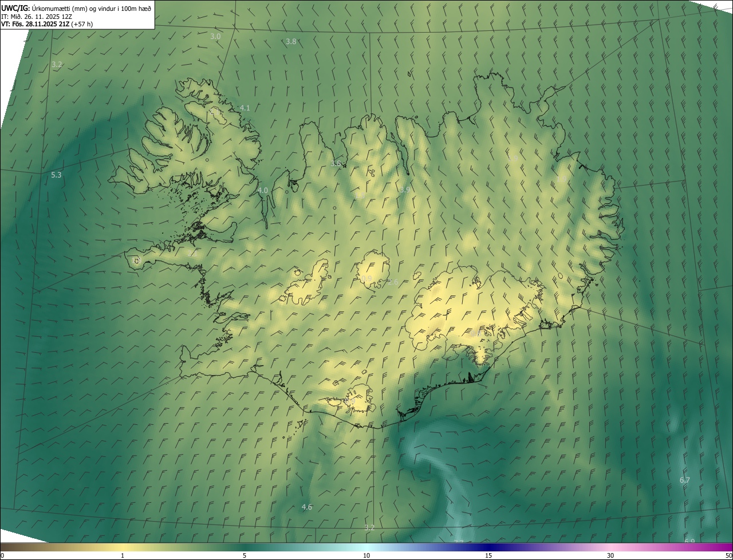Viewport: 733px width, 560px height.
Task: Click the VT: Fös. 28.11.2025 21Z (+57 h) line
Action: [x=47, y=24]
